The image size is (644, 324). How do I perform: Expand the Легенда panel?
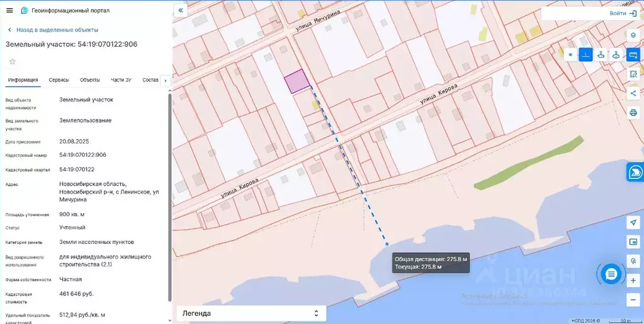(x=251, y=313)
